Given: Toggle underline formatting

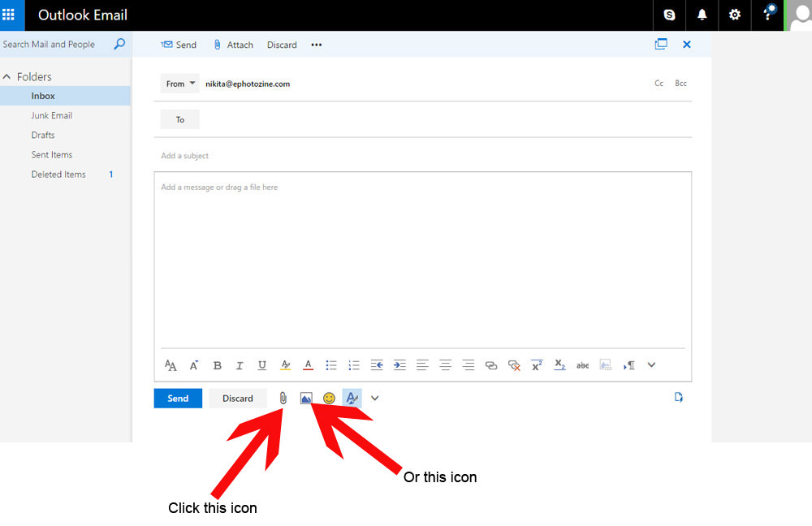Looking at the screenshot, I should pos(262,365).
